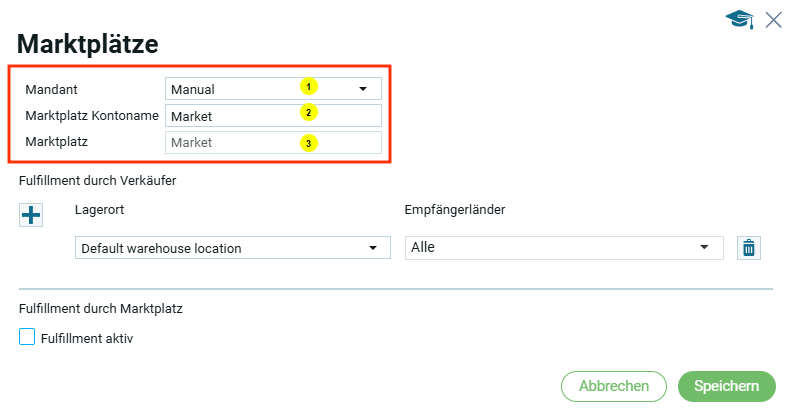This screenshot has height=413, width=795.
Task: Click the yellow marker number 1
Action: click(309, 87)
